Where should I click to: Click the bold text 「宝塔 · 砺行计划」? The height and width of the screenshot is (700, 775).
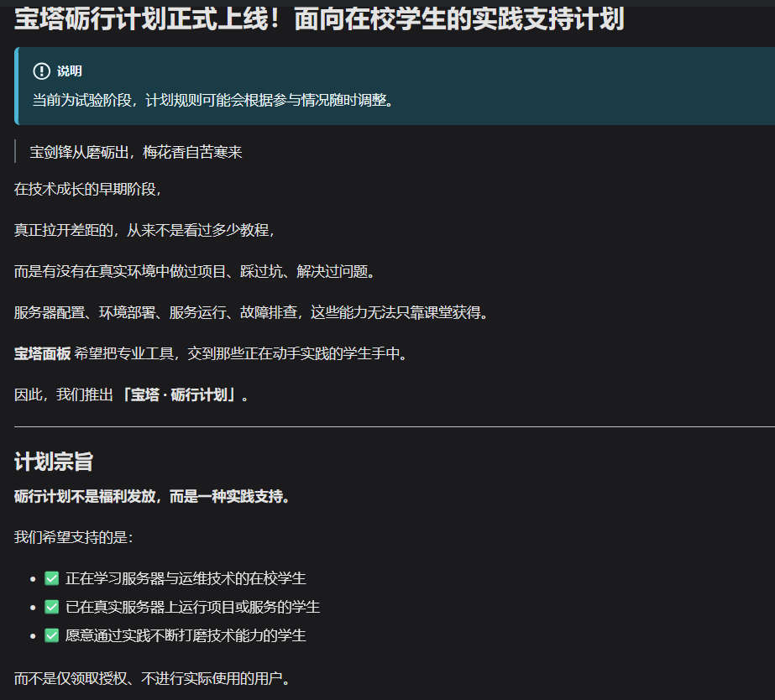pyautogui.click(x=179, y=394)
